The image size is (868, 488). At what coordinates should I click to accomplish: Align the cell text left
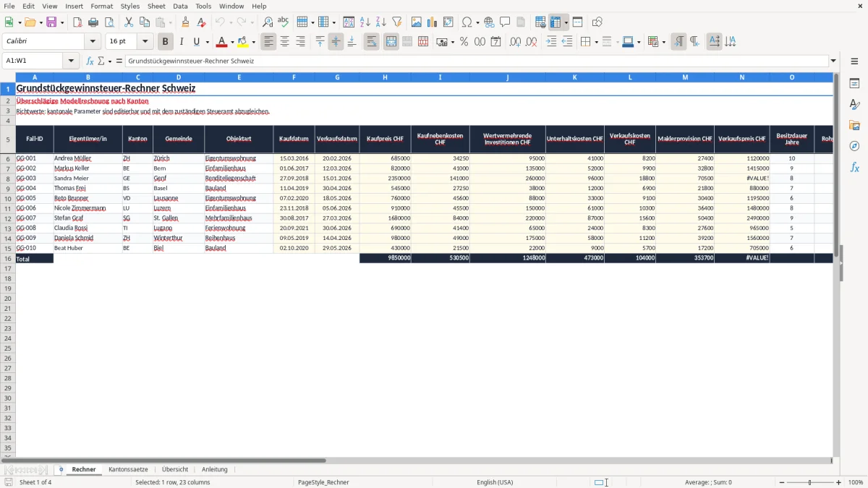coord(269,42)
